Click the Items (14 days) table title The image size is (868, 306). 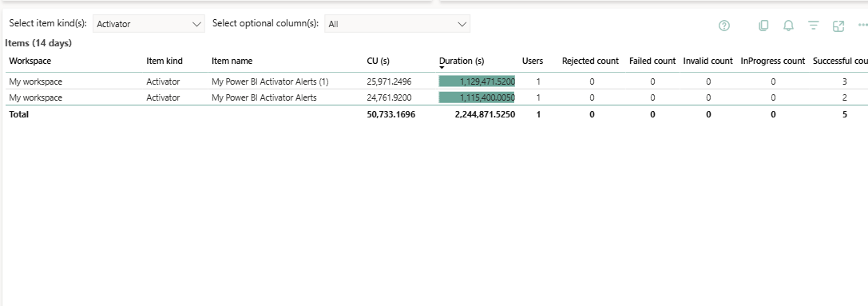pos(38,42)
